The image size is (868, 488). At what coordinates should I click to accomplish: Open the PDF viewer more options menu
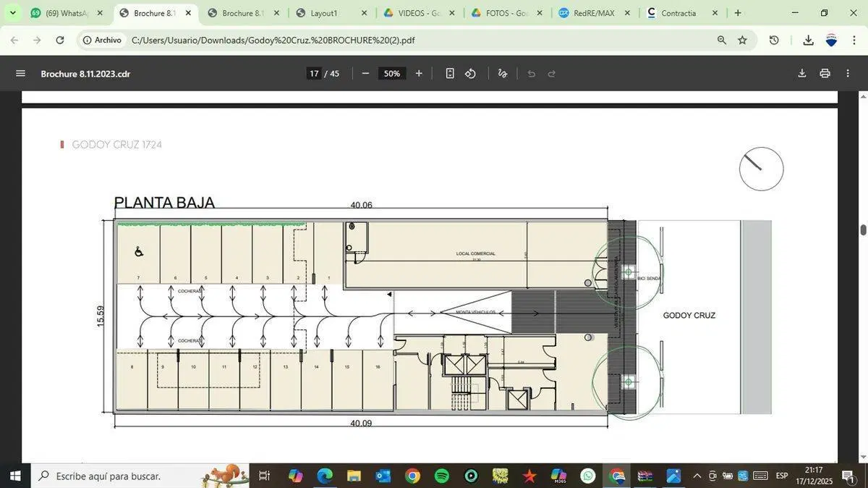coord(848,73)
